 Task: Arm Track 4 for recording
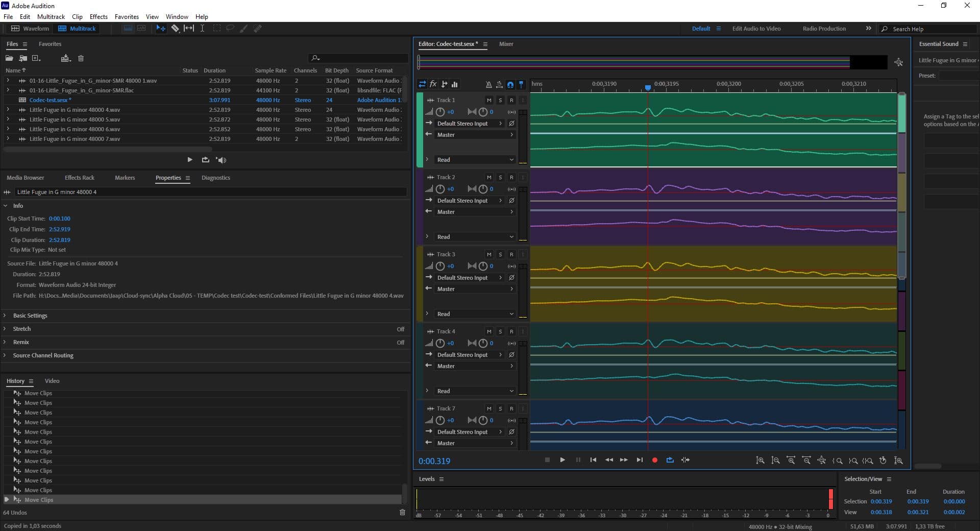point(511,331)
